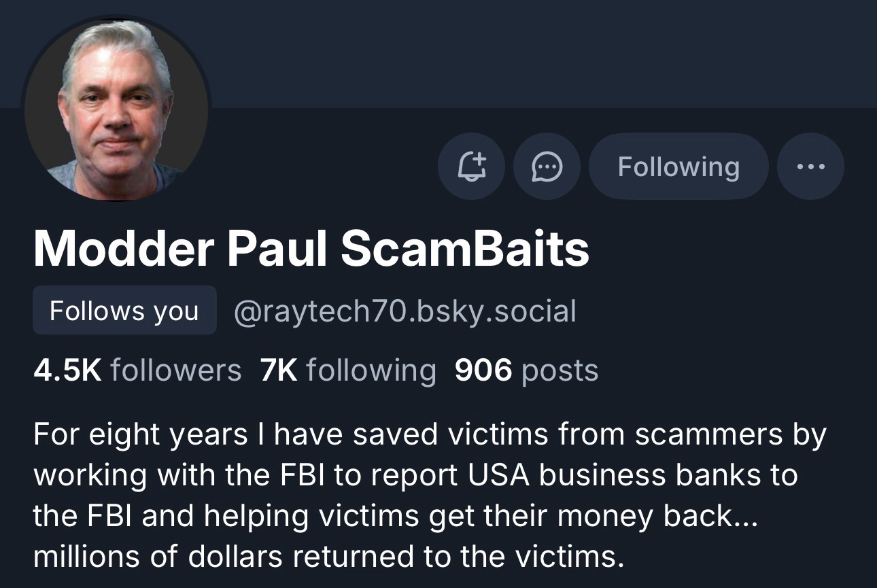Open chat with the message bubble icon
The width and height of the screenshot is (877, 588).
pyautogui.click(x=547, y=166)
